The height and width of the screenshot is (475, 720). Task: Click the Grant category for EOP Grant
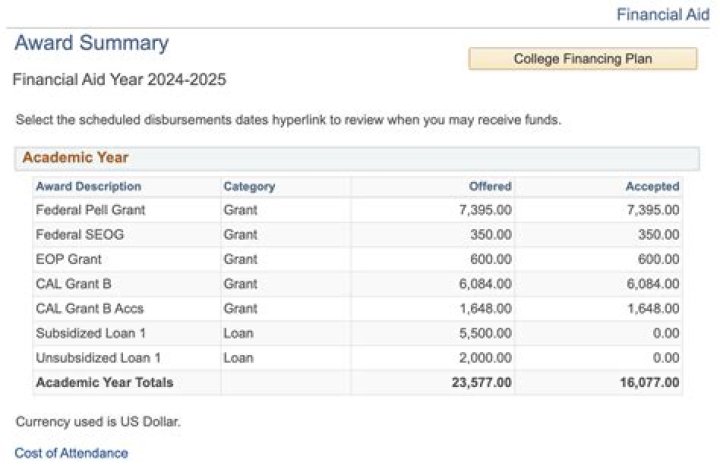point(240,259)
